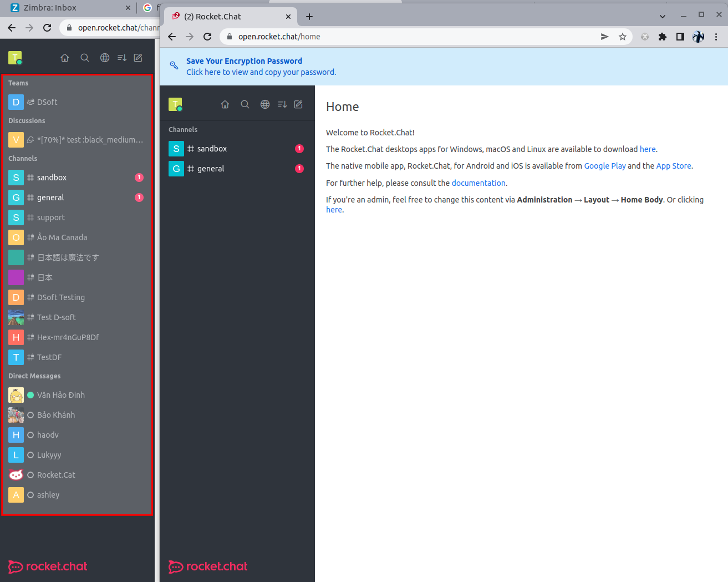728x582 pixels.
Task: Open the Google Play link
Action: pyautogui.click(x=605, y=166)
